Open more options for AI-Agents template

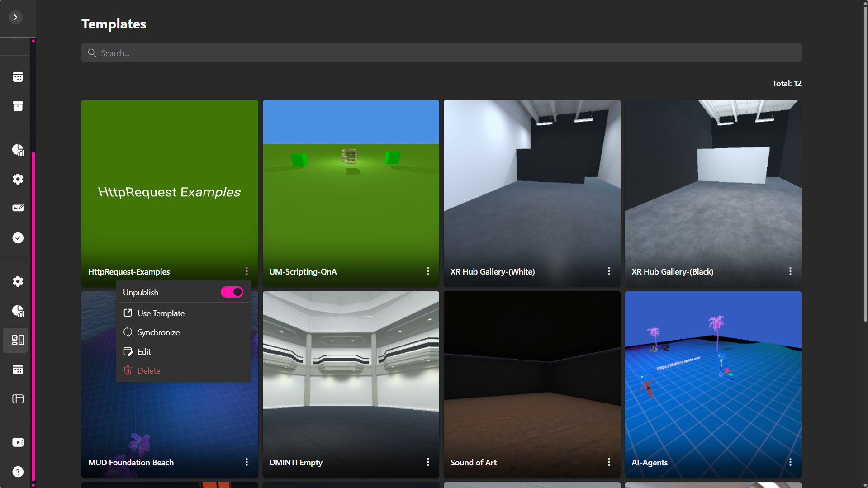click(x=790, y=462)
